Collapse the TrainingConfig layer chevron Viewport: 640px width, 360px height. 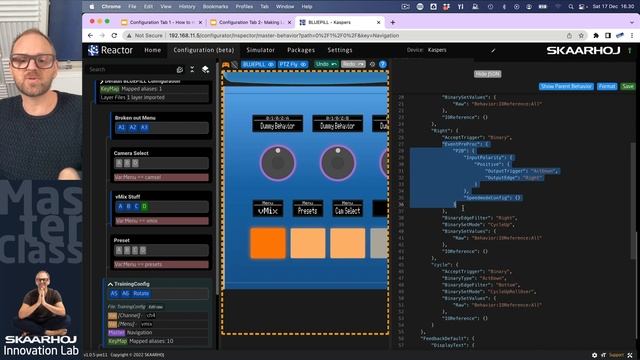coord(110,284)
